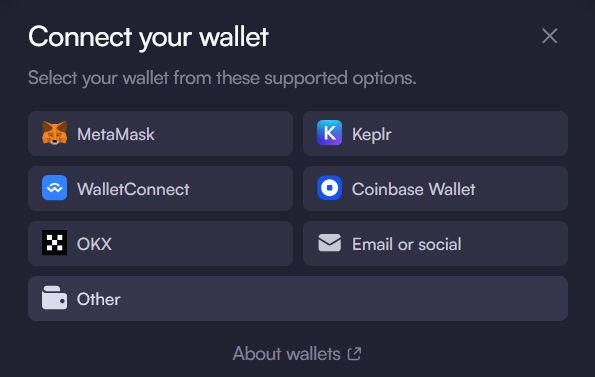
Task: Click the Connect your wallet heading
Action: tap(148, 37)
